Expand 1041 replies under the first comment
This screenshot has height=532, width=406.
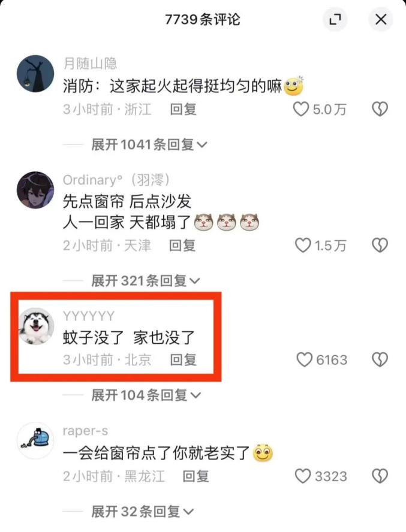tap(149, 145)
